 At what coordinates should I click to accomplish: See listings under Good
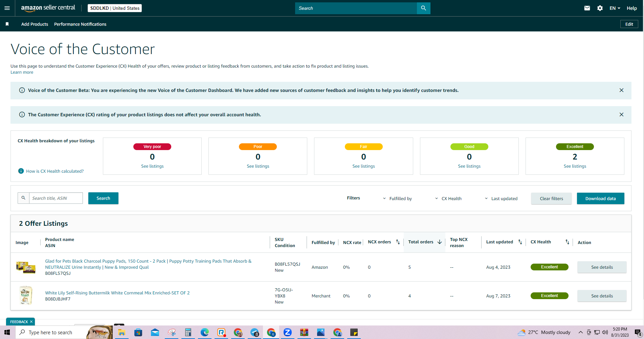[x=469, y=166]
